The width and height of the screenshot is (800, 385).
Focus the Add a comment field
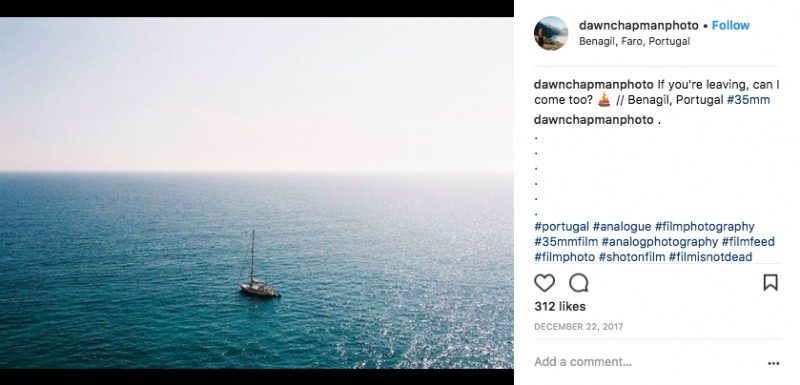(648, 362)
